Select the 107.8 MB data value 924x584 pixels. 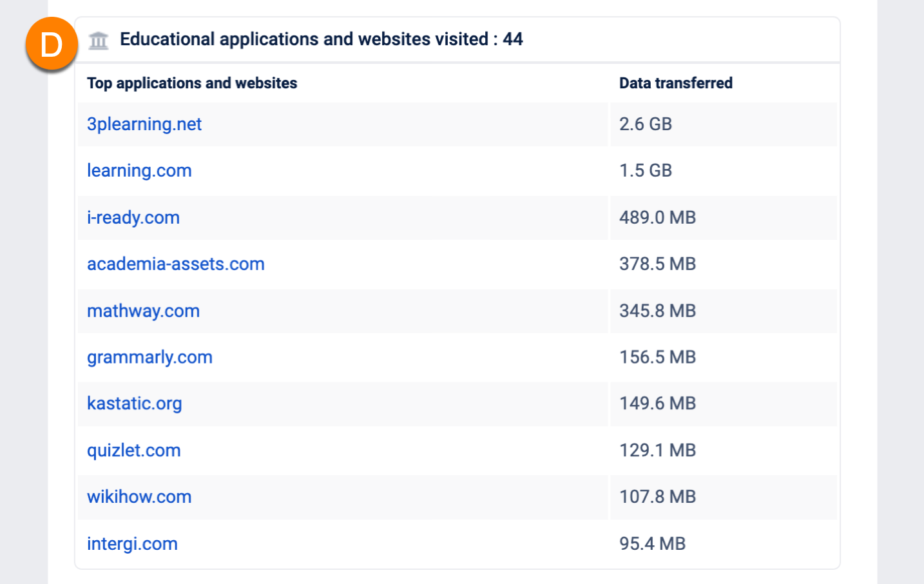(658, 497)
